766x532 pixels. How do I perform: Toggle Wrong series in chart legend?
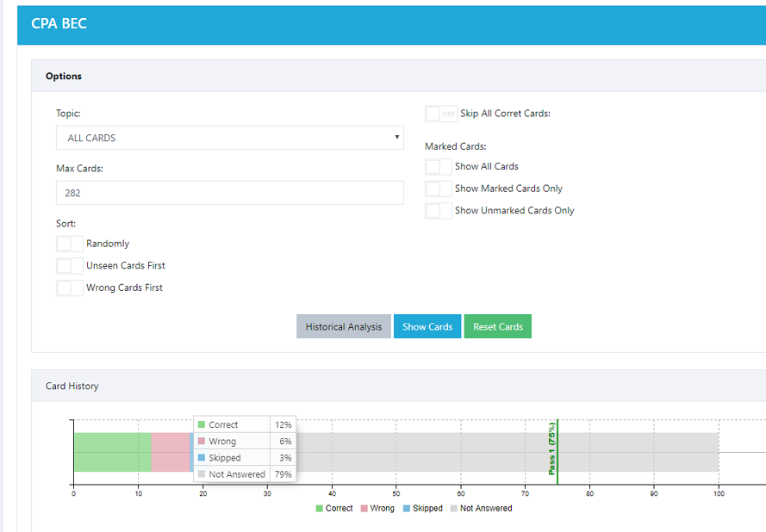(377, 509)
